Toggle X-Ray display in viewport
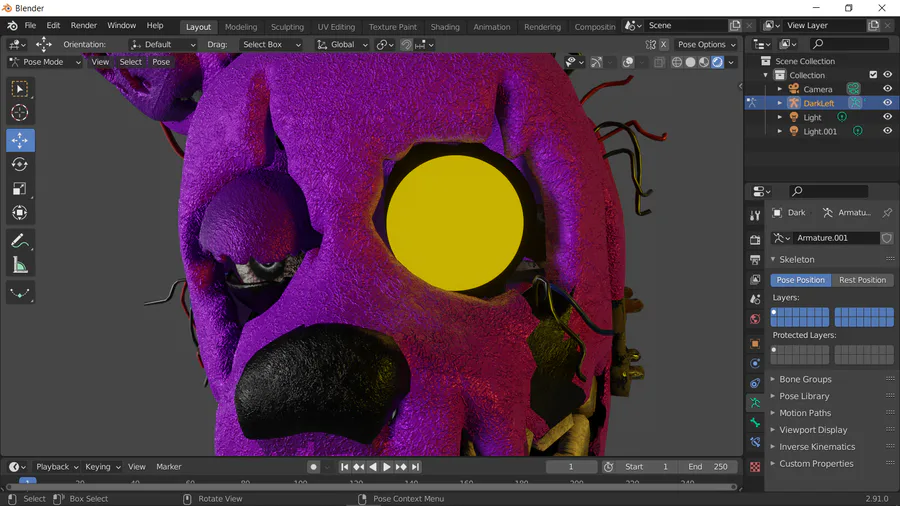The height and width of the screenshot is (506, 900). [x=659, y=62]
